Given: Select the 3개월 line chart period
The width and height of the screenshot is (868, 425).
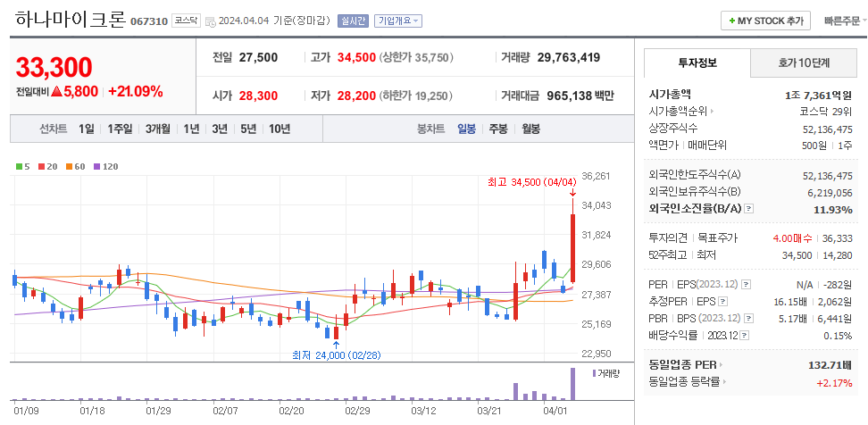Looking at the screenshot, I should [158, 129].
